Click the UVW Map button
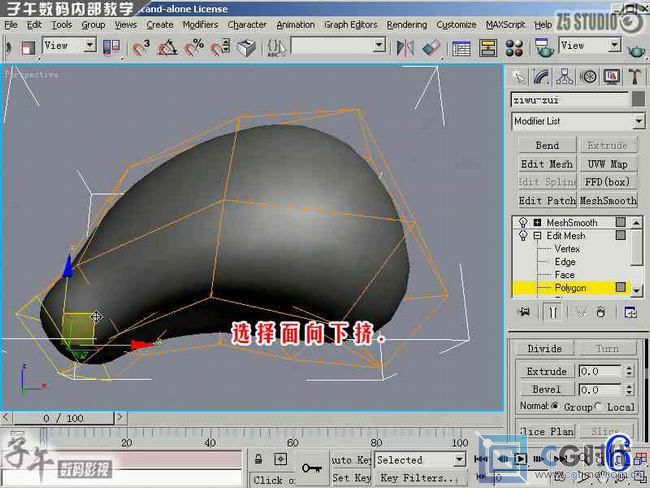The width and height of the screenshot is (650, 488). tap(607, 164)
